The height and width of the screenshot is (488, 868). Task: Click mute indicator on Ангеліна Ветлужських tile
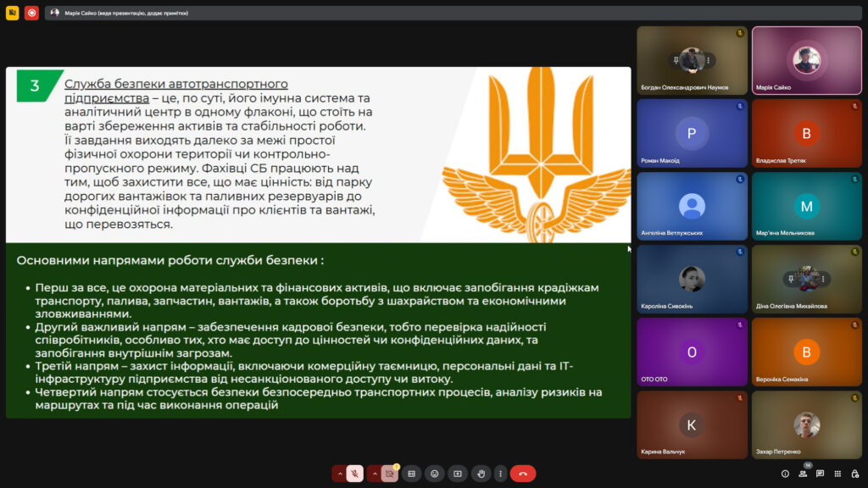740,180
